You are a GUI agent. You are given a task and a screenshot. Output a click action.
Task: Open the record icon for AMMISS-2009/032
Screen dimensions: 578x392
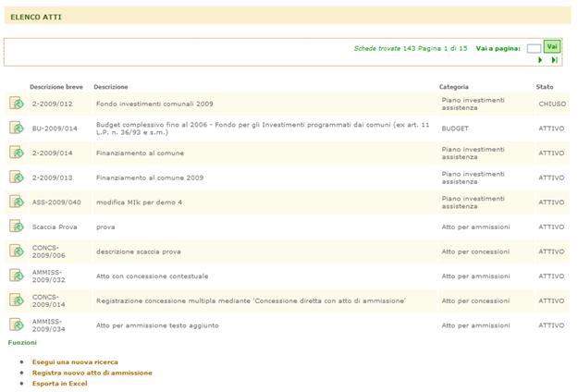(x=17, y=276)
